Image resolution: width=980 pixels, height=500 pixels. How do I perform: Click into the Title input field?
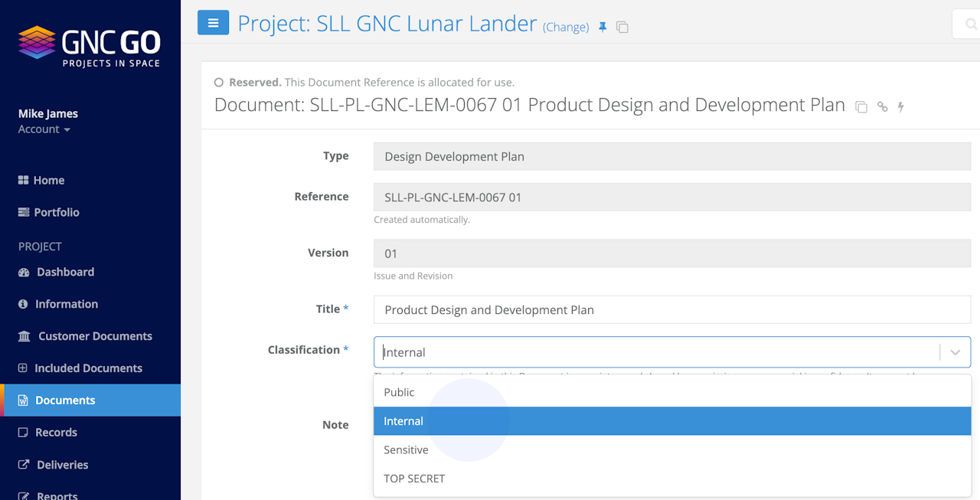(x=671, y=310)
